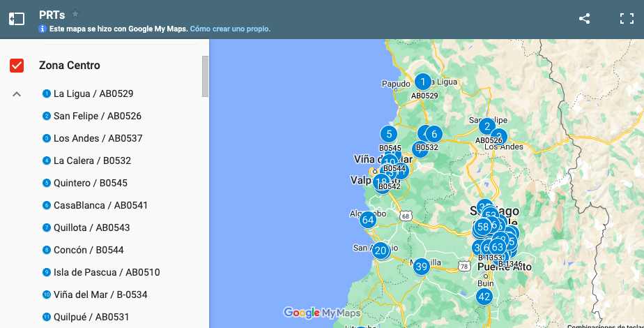Click the Zona Centro layer title
Viewport: 644px width, 328px height.
(70, 66)
